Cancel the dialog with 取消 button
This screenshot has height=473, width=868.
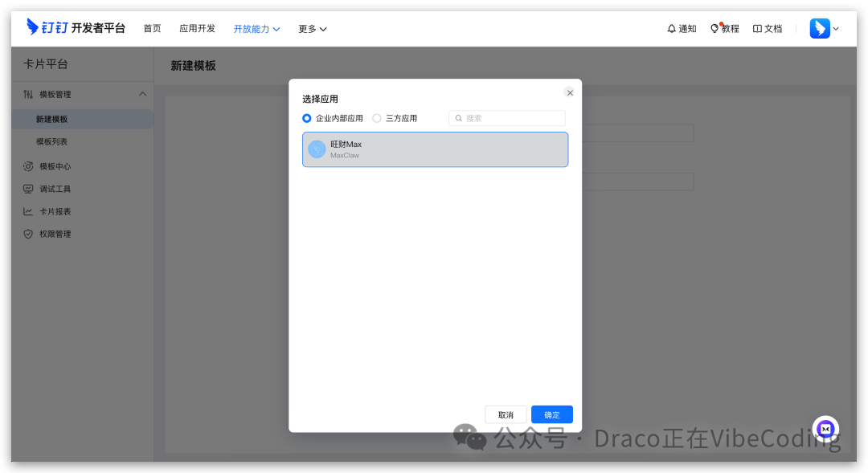tap(506, 414)
